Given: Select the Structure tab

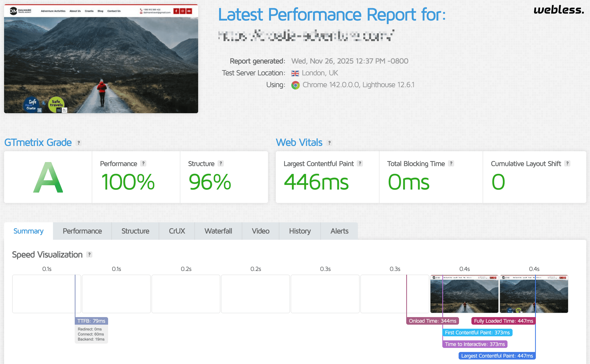Looking at the screenshot, I should 135,231.
